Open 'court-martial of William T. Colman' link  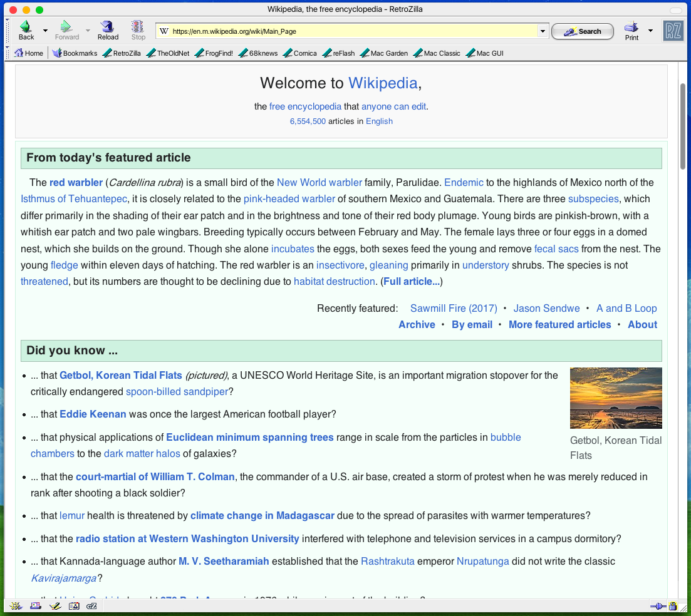(x=155, y=476)
